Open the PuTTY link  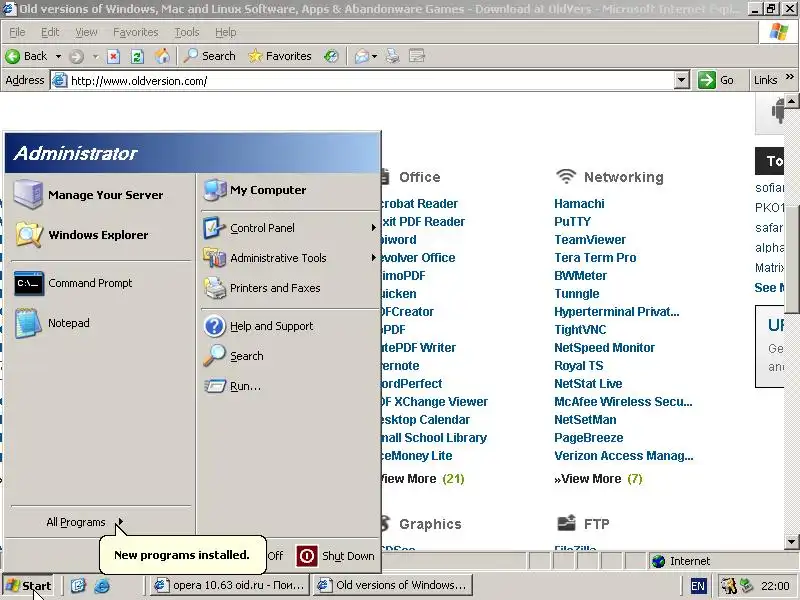coord(572,221)
